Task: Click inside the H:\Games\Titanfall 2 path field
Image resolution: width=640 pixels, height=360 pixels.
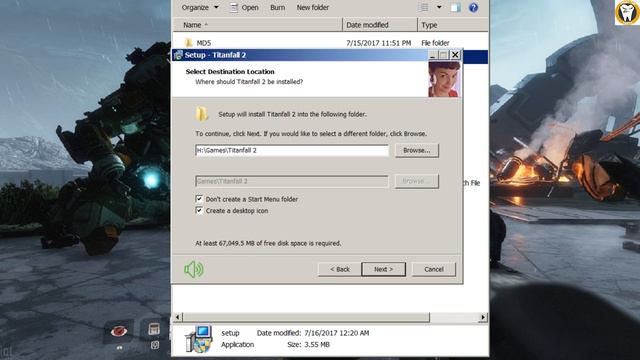Action: (292, 150)
